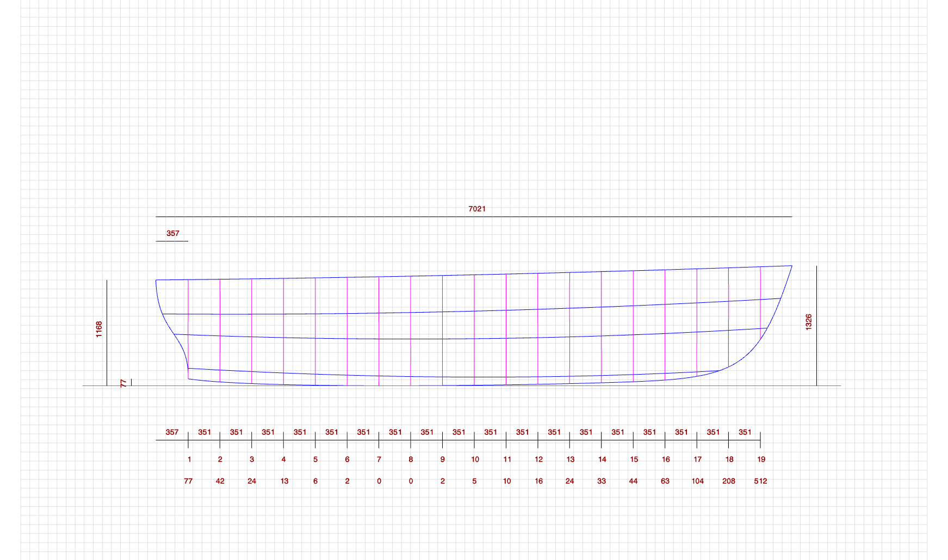This screenshot has width=948, height=560.
Task: Select the 1326 bow height dimension
Action: tap(808, 322)
